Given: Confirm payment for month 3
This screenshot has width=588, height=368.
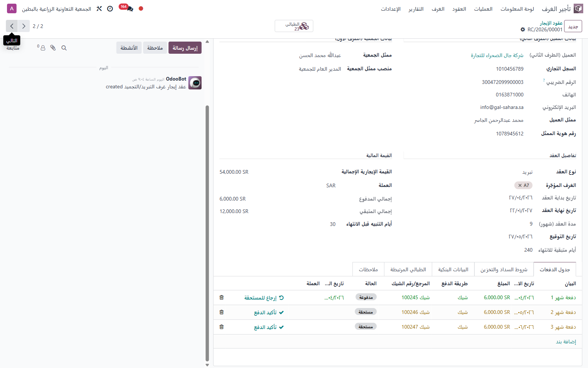Looking at the screenshot, I should 269,327.
